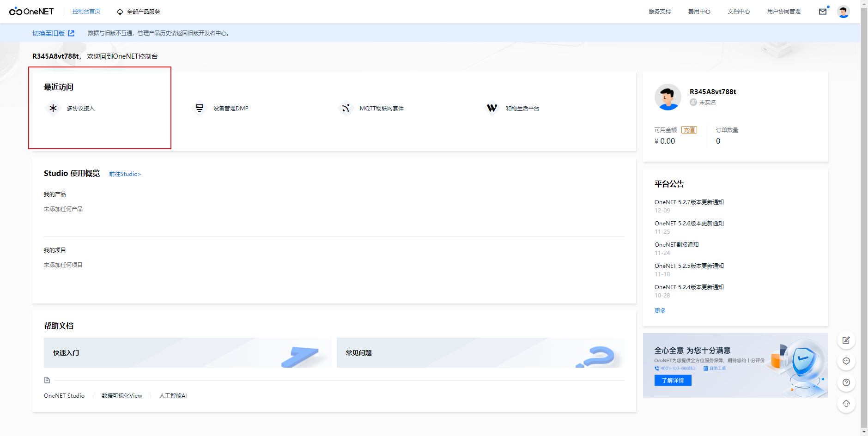The height and width of the screenshot is (436, 868).
Task: Open the 快速入门 help card
Action: (x=188, y=352)
